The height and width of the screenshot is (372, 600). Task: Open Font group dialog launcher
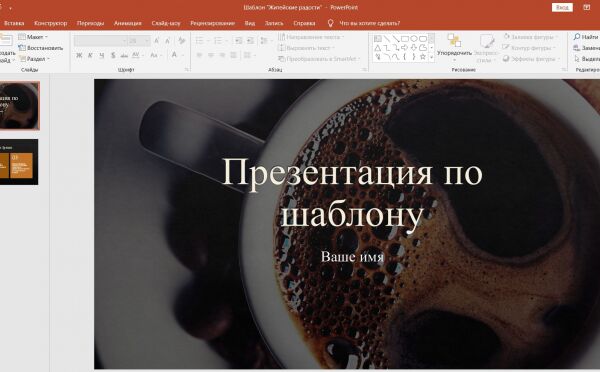(x=187, y=70)
